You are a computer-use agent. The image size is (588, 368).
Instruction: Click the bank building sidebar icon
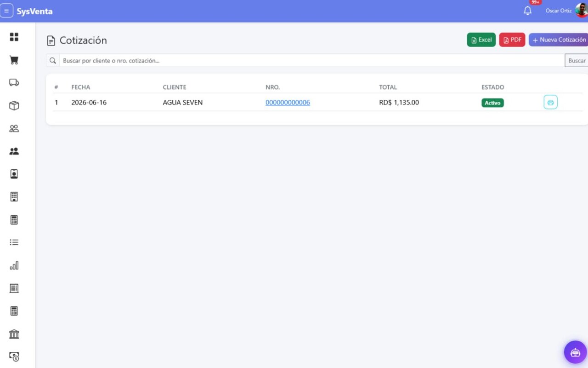point(14,334)
